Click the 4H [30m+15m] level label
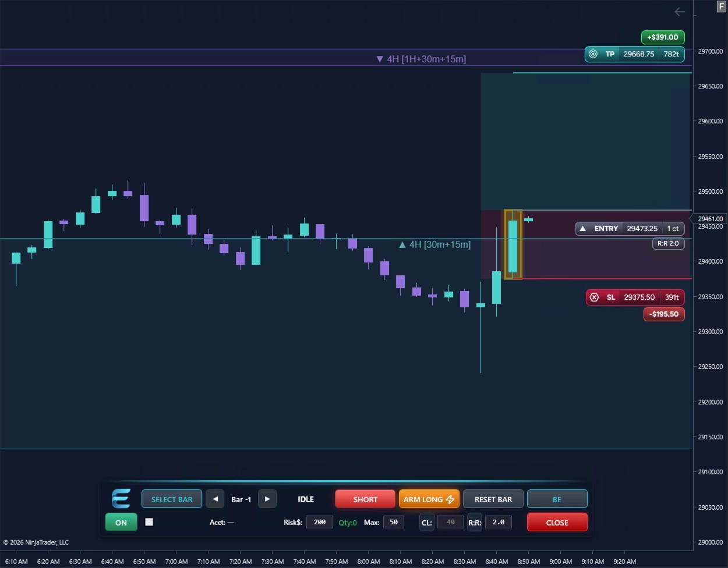The width and height of the screenshot is (728, 568). pos(434,244)
